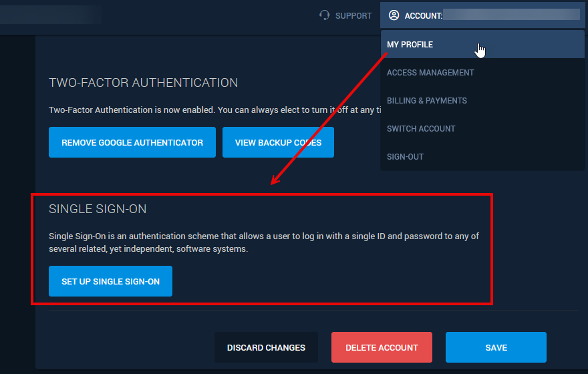Click the Two-Factor Authentication section heading

click(x=143, y=83)
